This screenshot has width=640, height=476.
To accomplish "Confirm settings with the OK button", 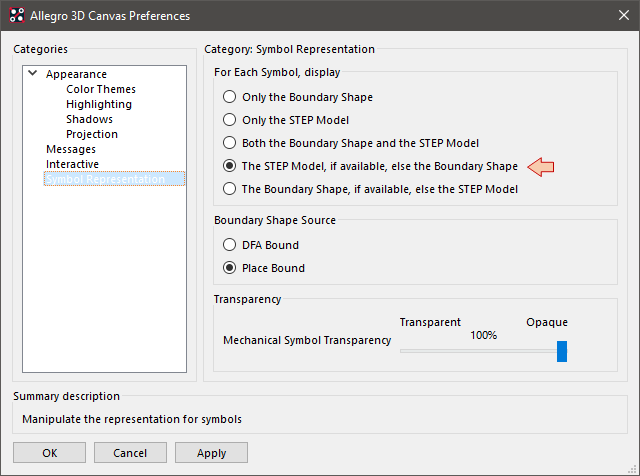I will pos(49,453).
